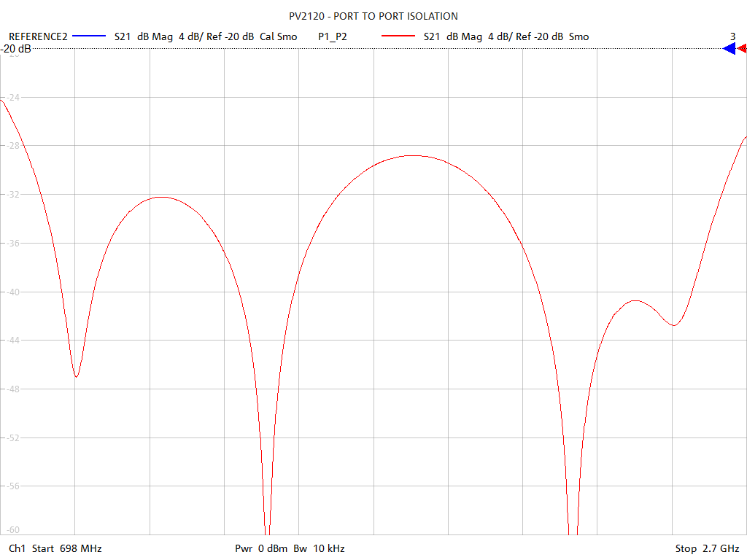Click the Bw 10 kHz label
The width and height of the screenshot is (747, 560).
click(x=320, y=548)
